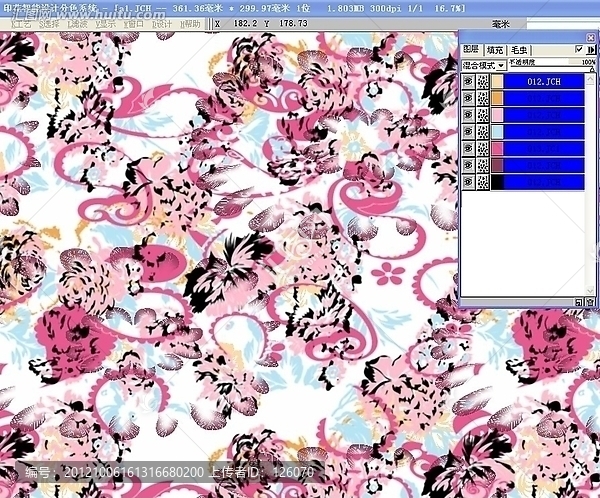
Task: Click the layer list scroll-down arrow
Action: click(x=590, y=291)
